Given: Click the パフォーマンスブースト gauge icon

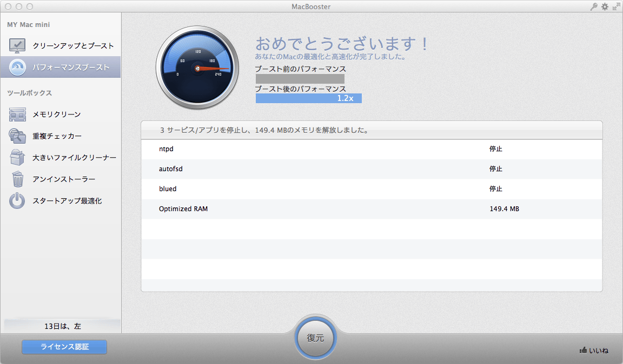Looking at the screenshot, I should coord(17,68).
